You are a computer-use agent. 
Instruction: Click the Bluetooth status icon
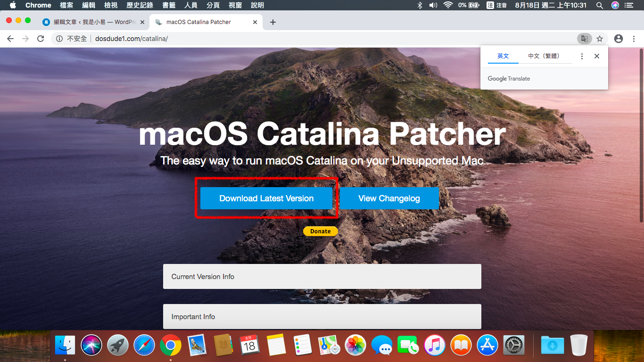[420, 5]
